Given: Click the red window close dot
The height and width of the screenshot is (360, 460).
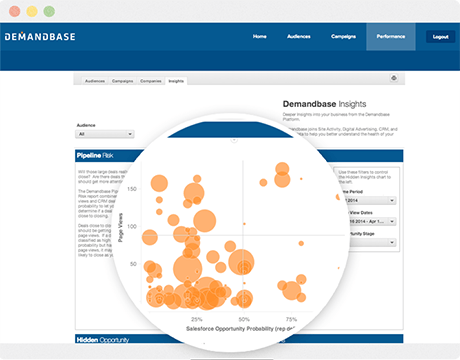Looking at the screenshot, I should coord(15,11).
